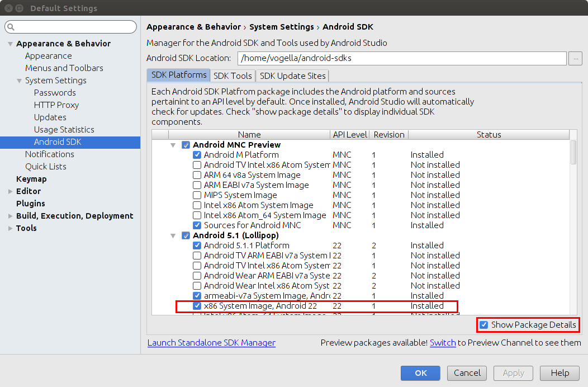The width and height of the screenshot is (588, 387).
Task: Check Android Wear ARM EABI v7a System image
Action: (x=197, y=276)
